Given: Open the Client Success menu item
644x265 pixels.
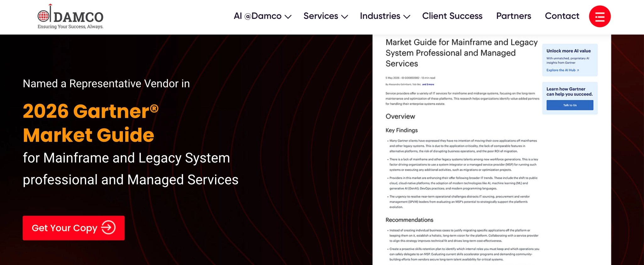Looking at the screenshot, I should pyautogui.click(x=452, y=16).
